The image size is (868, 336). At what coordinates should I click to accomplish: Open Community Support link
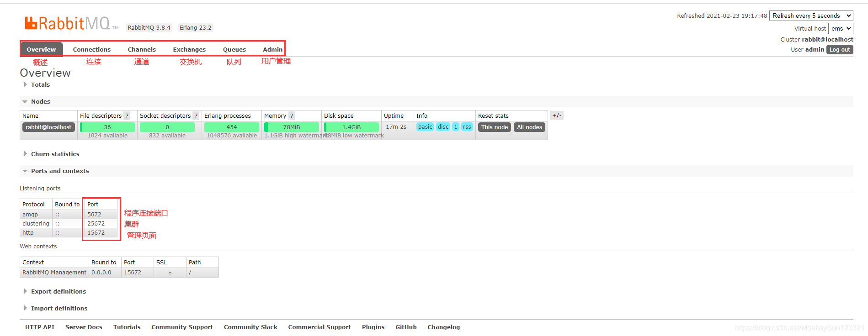tap(182, 327)
